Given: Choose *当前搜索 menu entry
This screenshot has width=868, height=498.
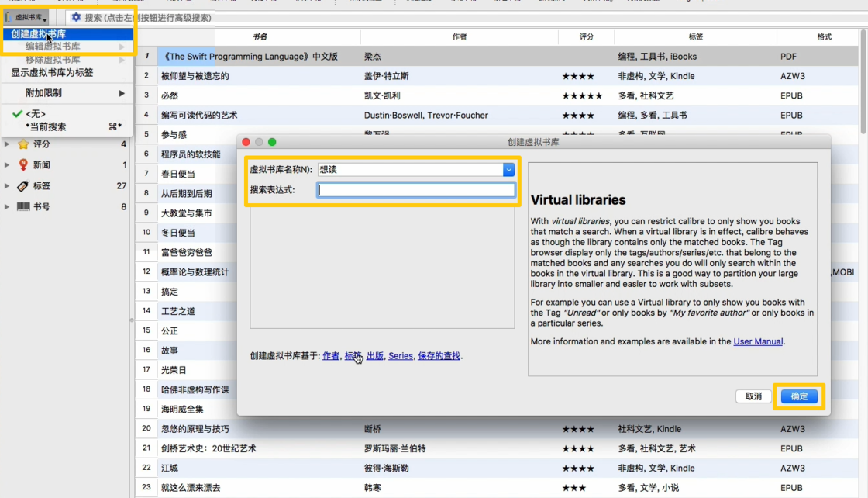Looking at the screenshot, I should coord(68,127).
